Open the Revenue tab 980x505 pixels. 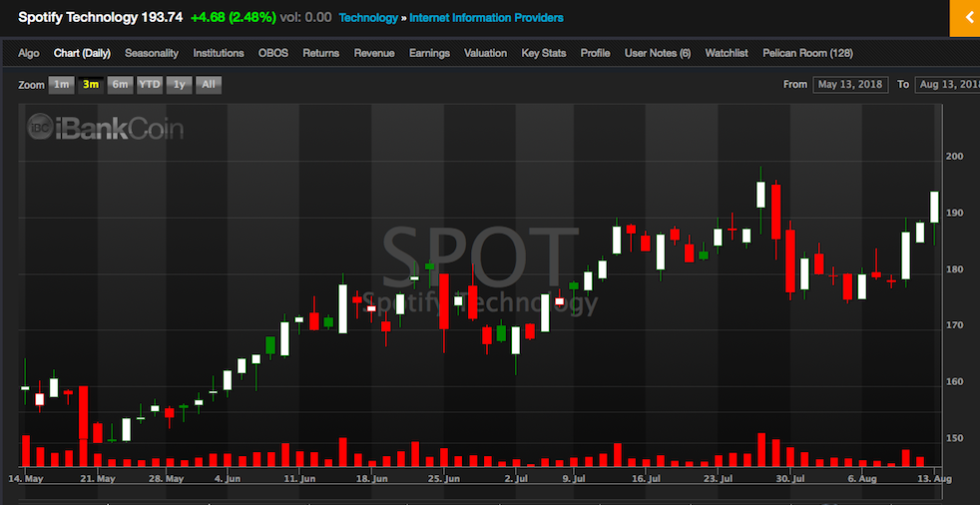tap(374, 53)
